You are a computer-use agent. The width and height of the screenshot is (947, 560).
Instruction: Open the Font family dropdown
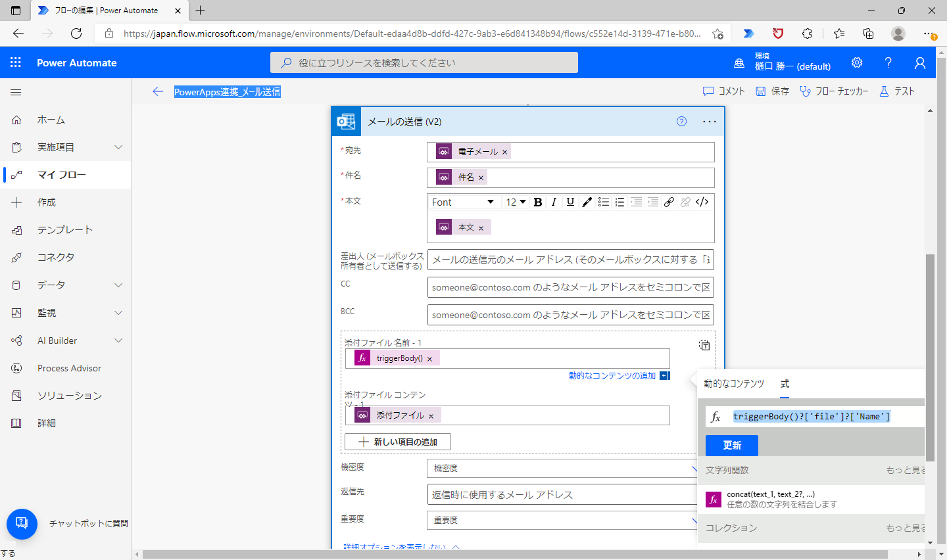click(464, 202)
